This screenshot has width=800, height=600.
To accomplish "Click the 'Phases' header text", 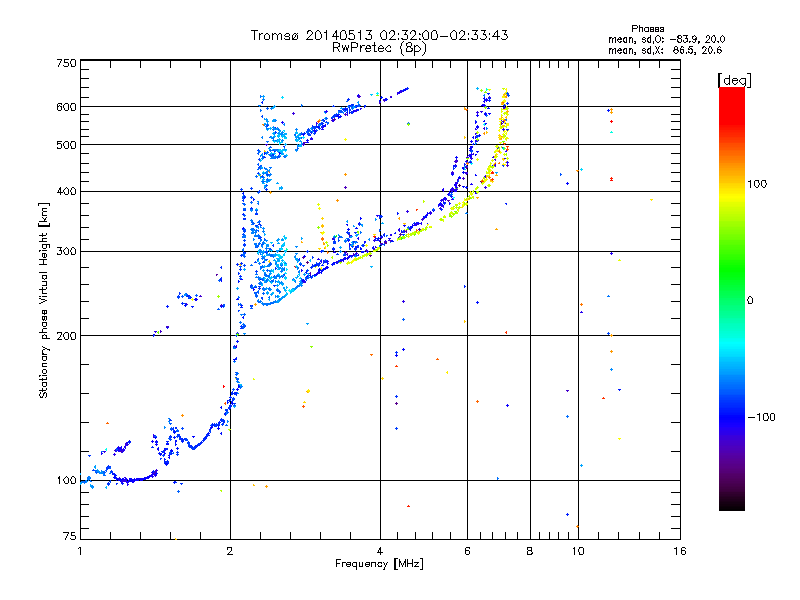I will pos(647,29).
